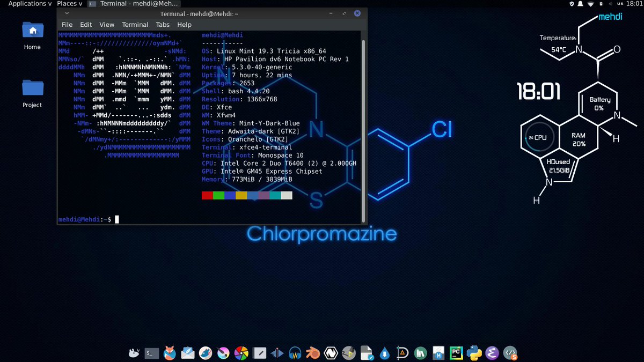Open the Kdenlive video editor icon
The image size is (644, 362).
[x=277, y=353]
